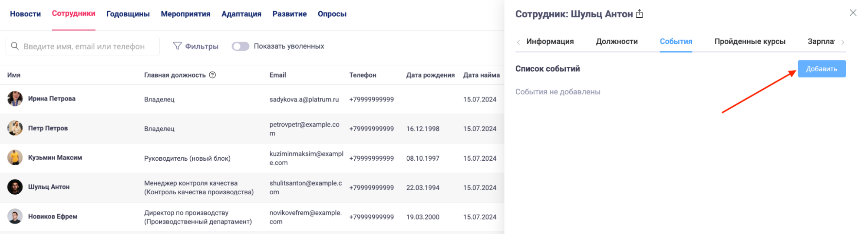Open Должности tab in employee panel

tap(617, 42)
